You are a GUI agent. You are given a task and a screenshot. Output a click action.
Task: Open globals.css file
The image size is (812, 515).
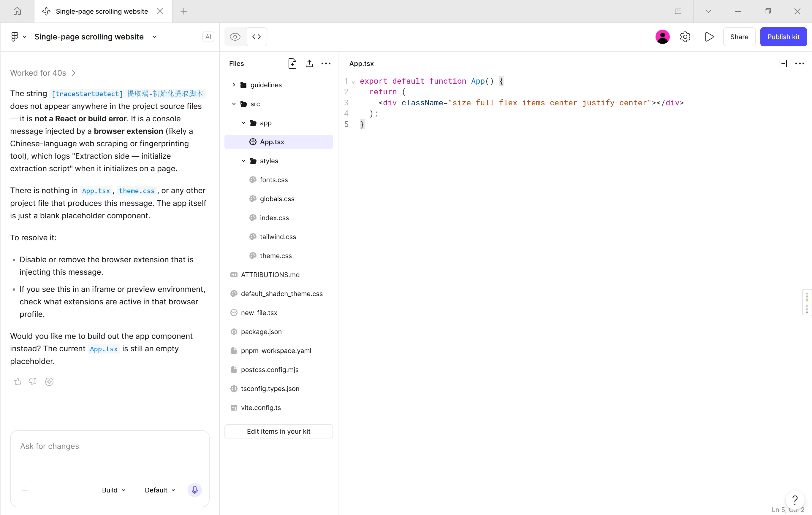278,199
